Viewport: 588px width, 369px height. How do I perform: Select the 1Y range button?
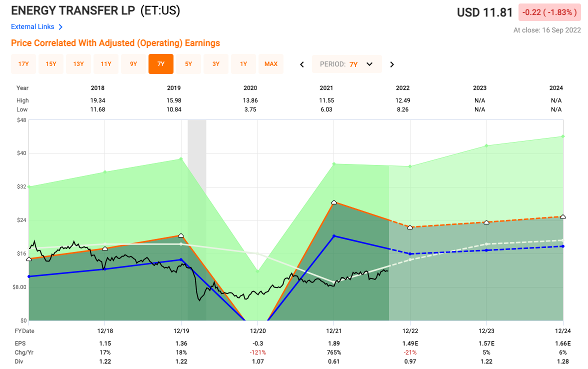point(243,64)
